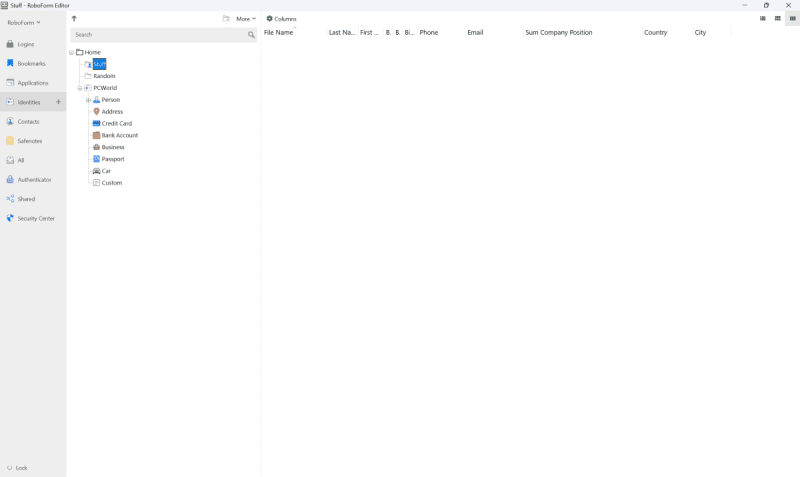Switch to the leftmost list view mode
This screenshot has width=800, height=477.
[763, 18]
